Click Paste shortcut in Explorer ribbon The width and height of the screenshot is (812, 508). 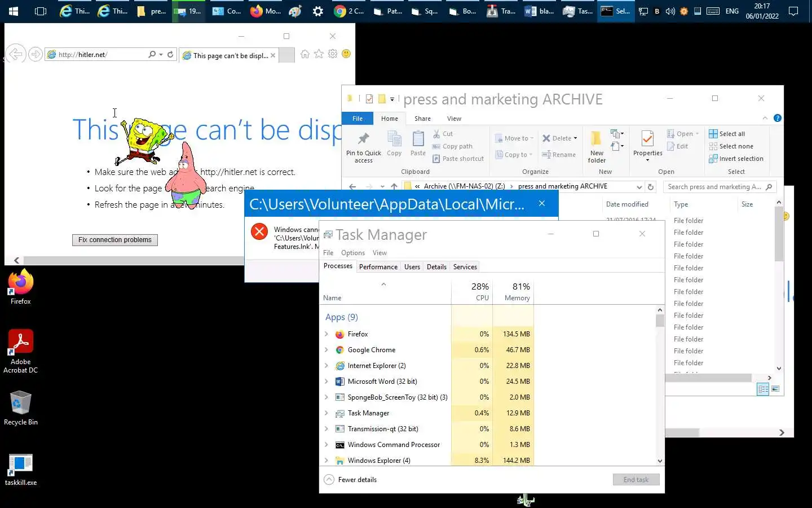click(458, 159)
